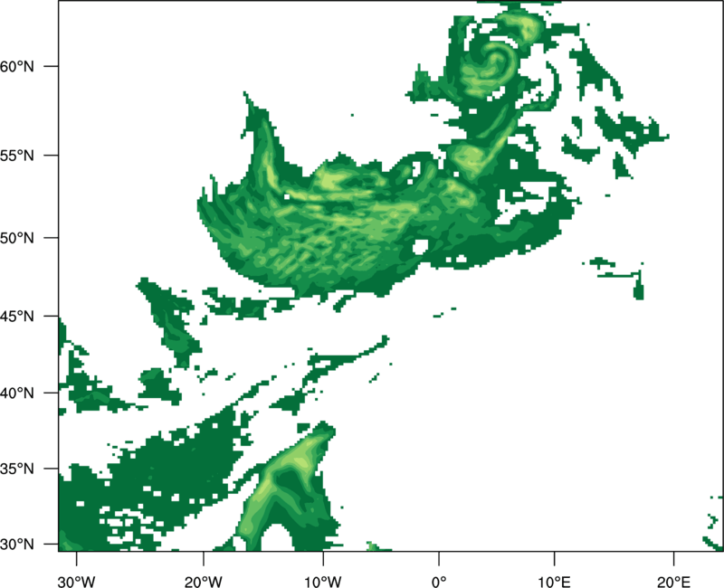Click the 30°W longitude label
Screen dimensions: 724x588
click(x=77, y=582)
